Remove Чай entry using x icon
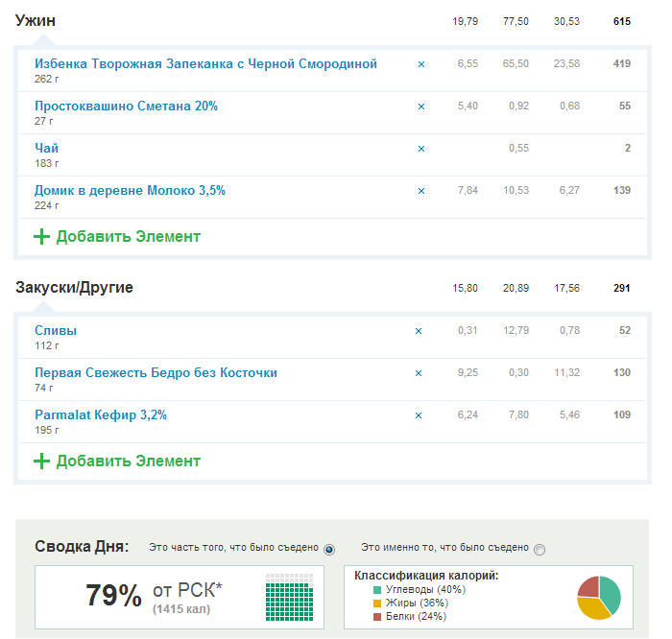 [x=421, y=149]
